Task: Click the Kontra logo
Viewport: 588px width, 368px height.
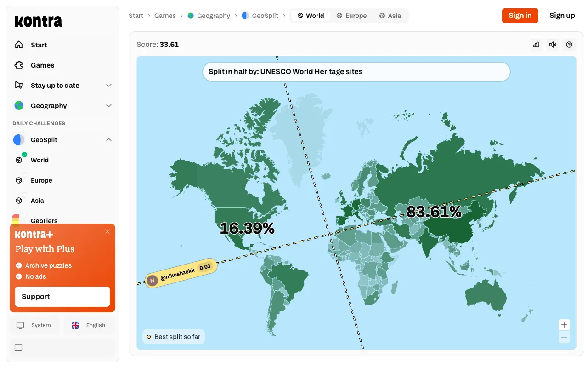Action: pyautogui.click(x=39, y=22)
